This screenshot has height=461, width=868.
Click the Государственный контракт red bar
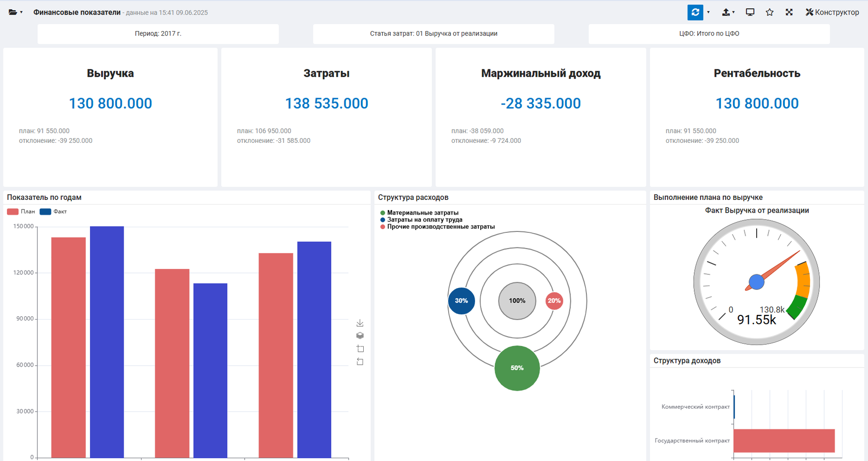click(784, 441)
